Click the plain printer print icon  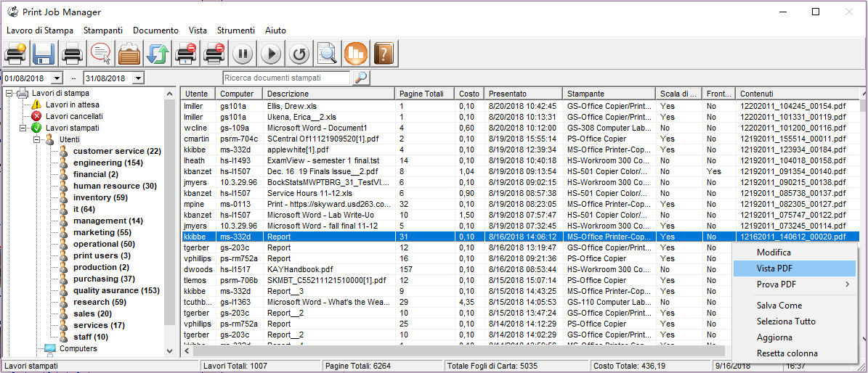coord(72,54)
